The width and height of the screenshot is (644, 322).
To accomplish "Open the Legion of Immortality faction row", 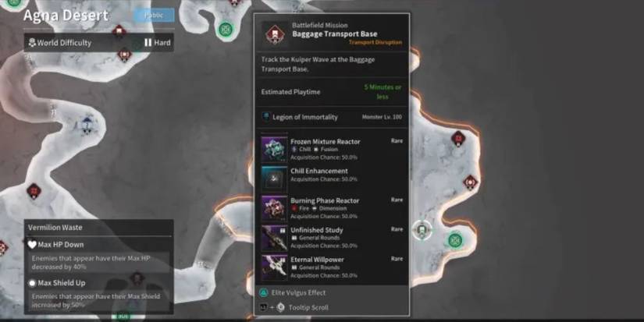I will [x=332, y=117].
